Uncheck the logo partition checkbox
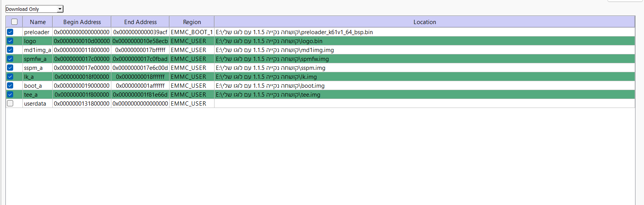This screenshot has height=205, width=644. [x=10, y=41]
